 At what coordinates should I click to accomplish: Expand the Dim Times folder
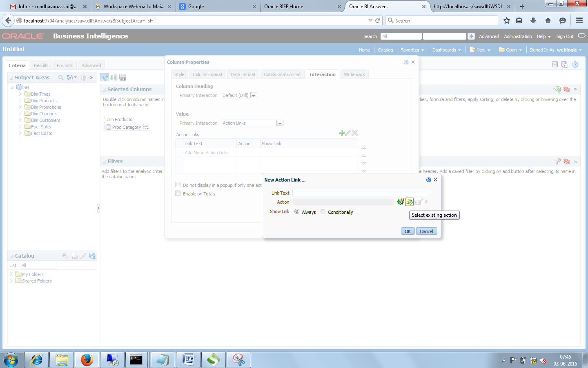pyautogui.click(x=20, y=94)
